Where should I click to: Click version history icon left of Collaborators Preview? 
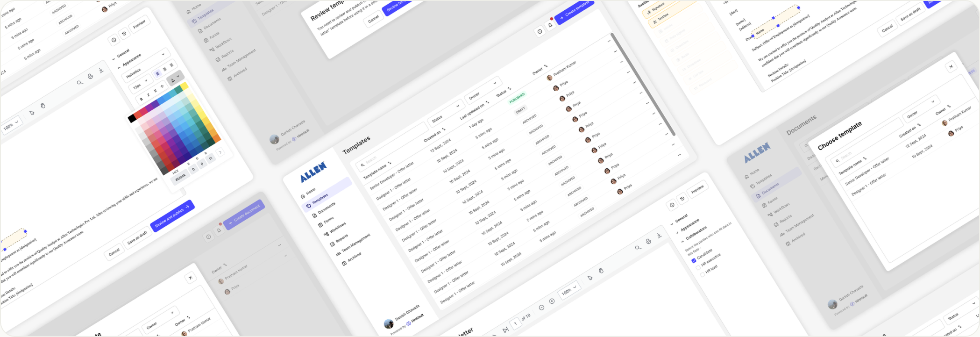pyautogui.click(x=682, y=199)
